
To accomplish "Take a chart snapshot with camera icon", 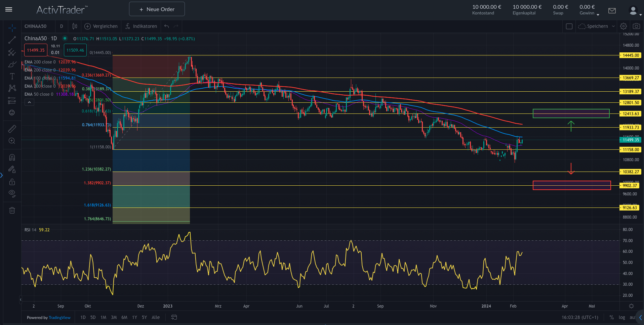I will coord(636,26).
